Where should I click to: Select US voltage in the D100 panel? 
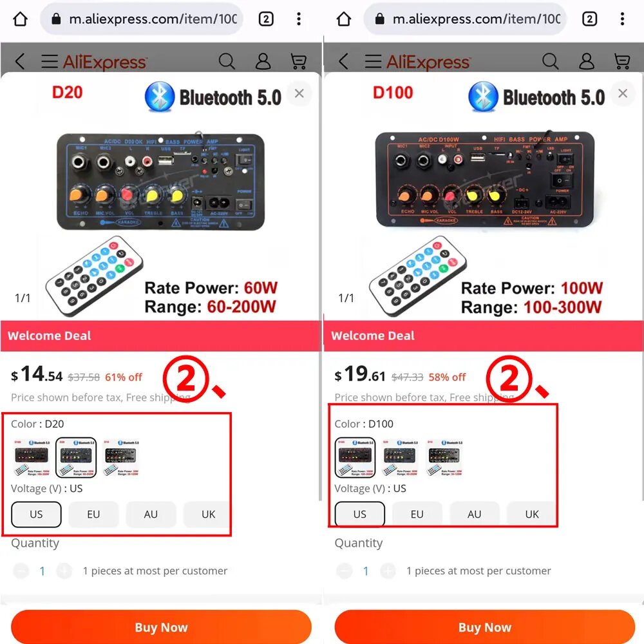360,514
